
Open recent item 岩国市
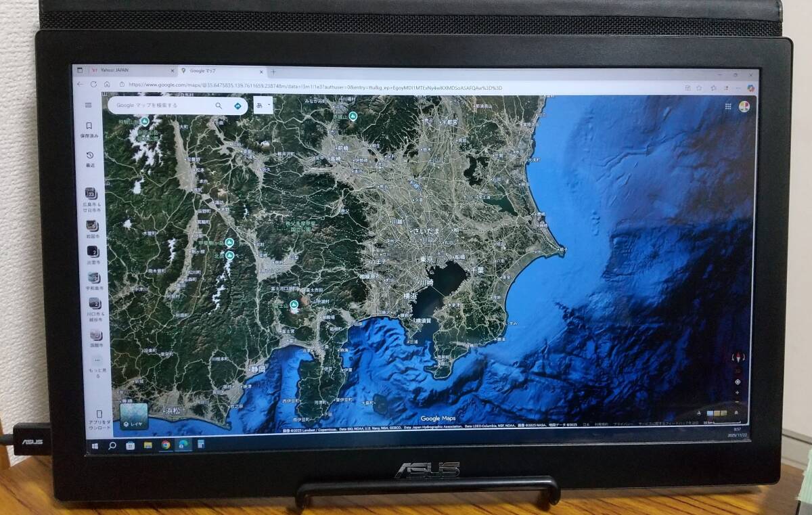click(93, 230)
